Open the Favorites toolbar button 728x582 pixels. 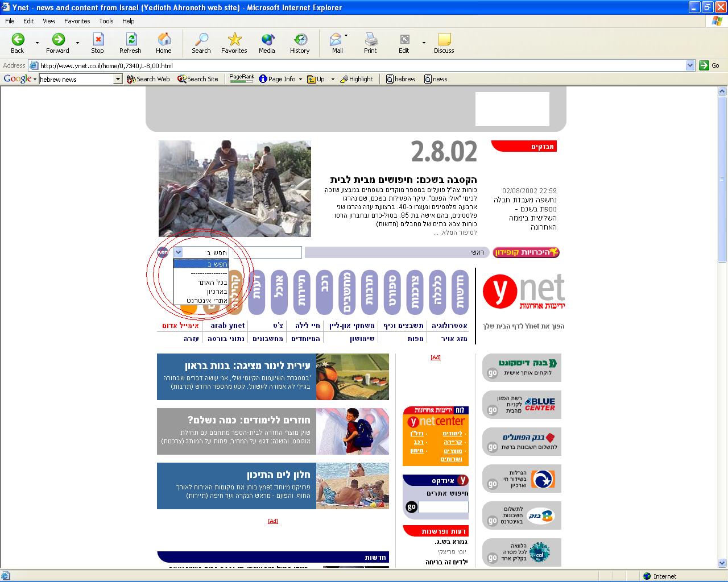point(234,43)
